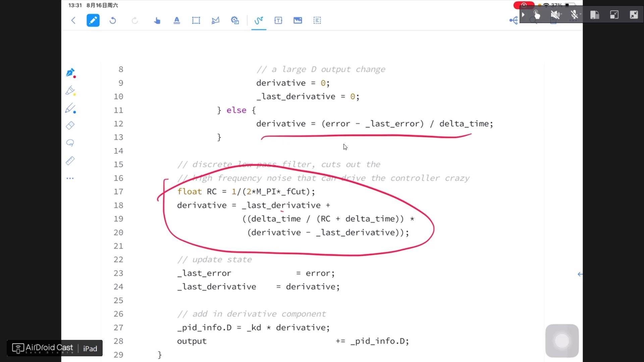Toggle touch control hand icon in cast bar
Screen dimensions: 644x362
point(537,15)
